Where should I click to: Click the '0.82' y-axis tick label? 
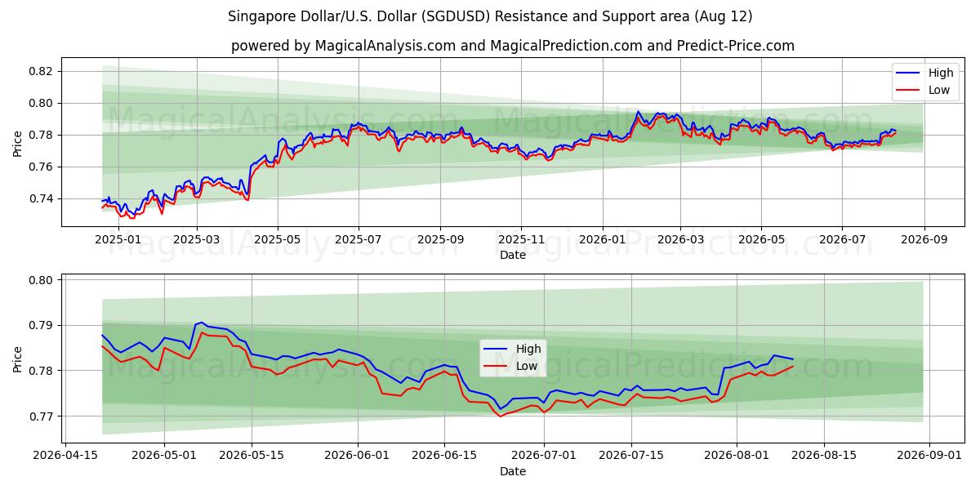point(41,71)
